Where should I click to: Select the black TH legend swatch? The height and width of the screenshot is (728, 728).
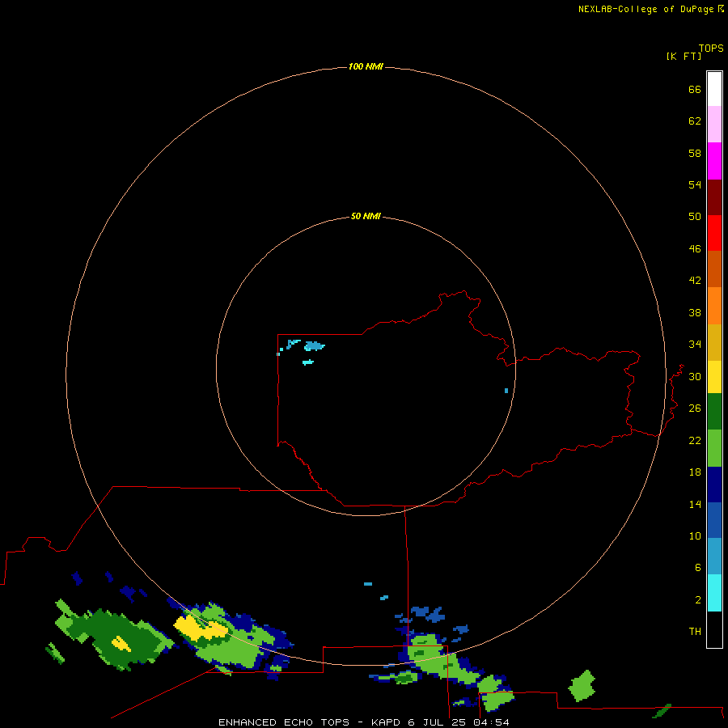pyautogui.click(x=714, y=629)
